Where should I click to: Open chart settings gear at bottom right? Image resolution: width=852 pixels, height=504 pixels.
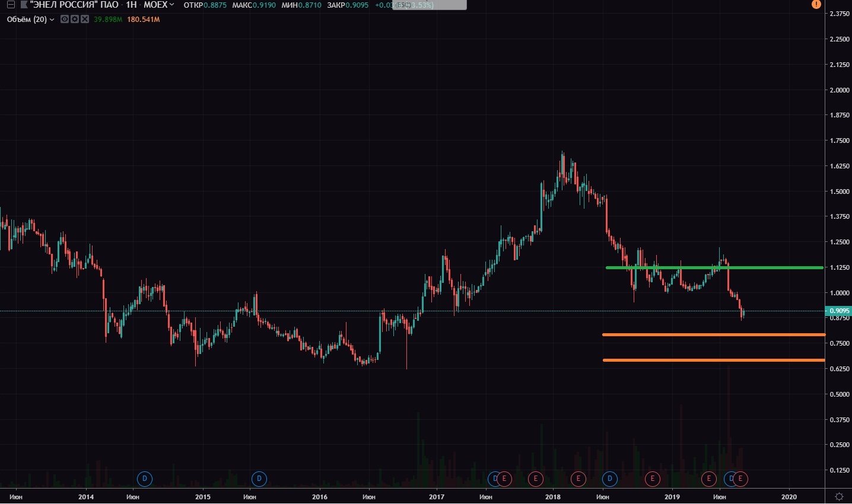click(839, 496)
